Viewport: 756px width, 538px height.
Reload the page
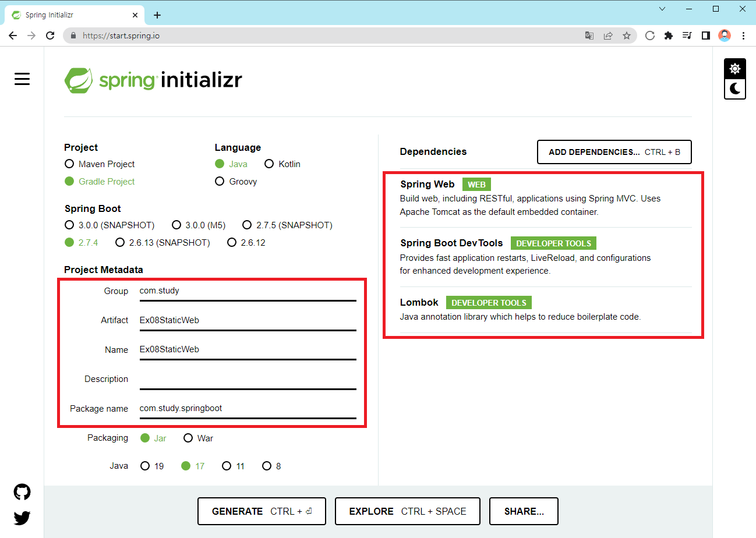[50, 36]
